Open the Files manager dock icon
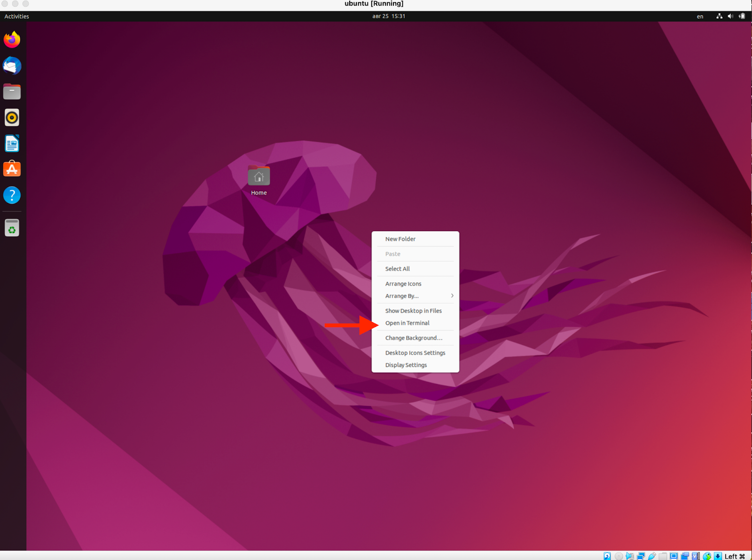Viewport: 752px width, 560px height. 12,92
